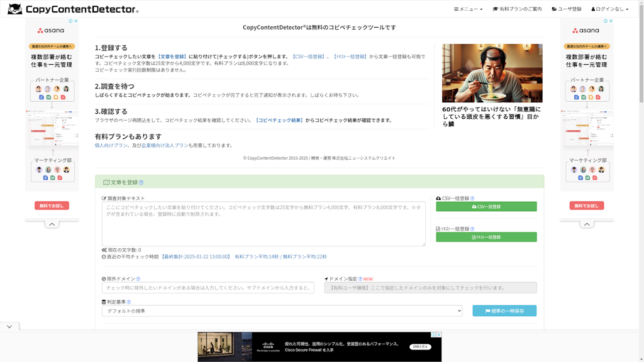Click AdChoices info icon on left asana ad

(x=70, y=21)
